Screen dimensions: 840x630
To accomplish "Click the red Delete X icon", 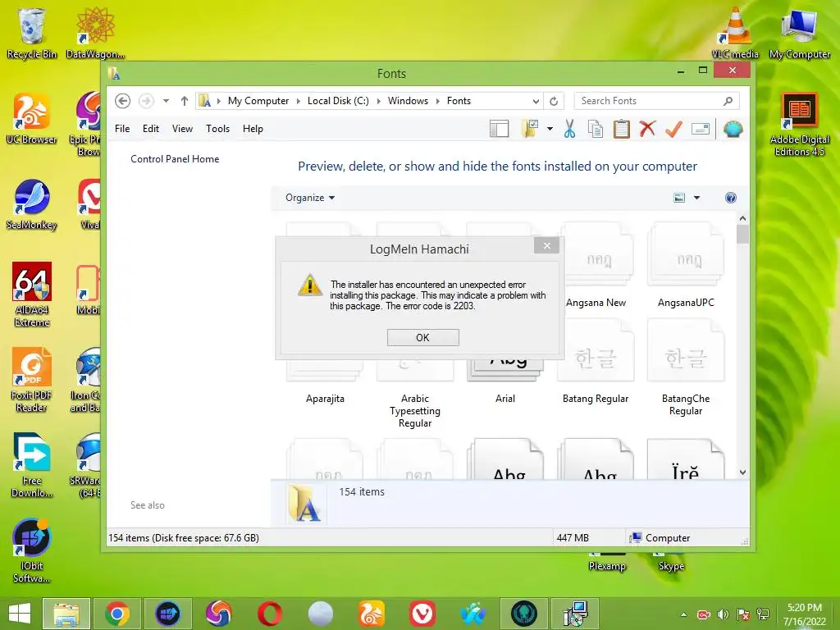I will coord(647,129).
